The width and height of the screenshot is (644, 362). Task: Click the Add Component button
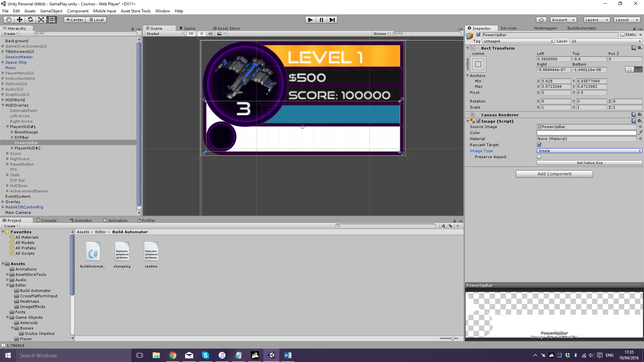point(554,174)
